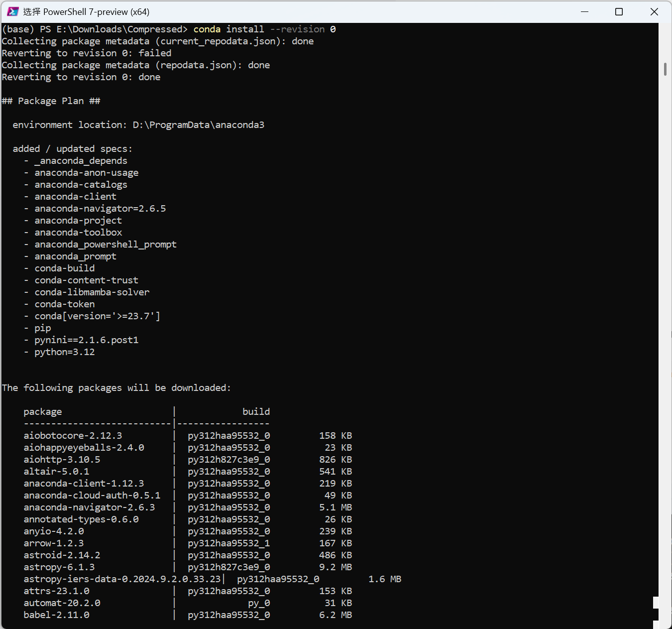Click the conda[version='>=23.7'] spec
Viewport: 672px width, 629px height.
98,316
